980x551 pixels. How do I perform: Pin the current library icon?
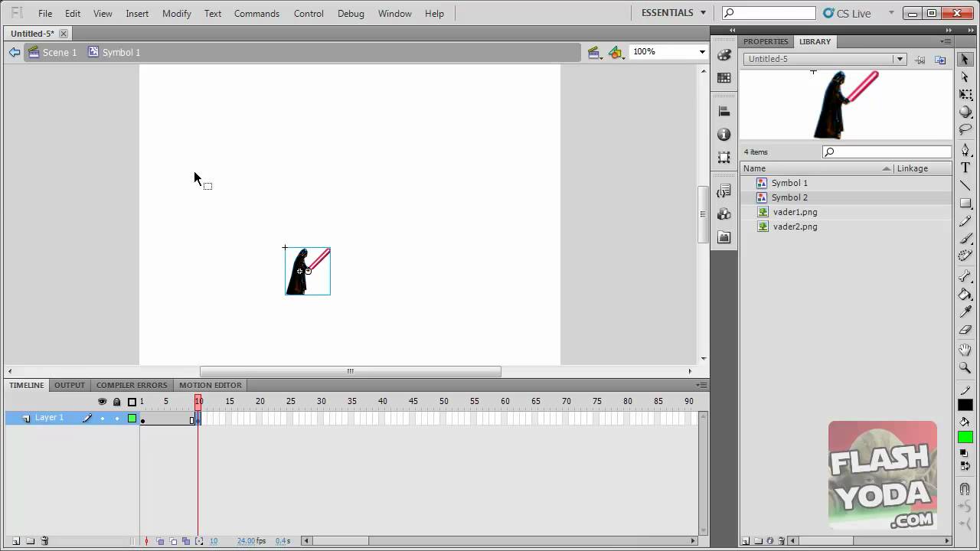920,59
